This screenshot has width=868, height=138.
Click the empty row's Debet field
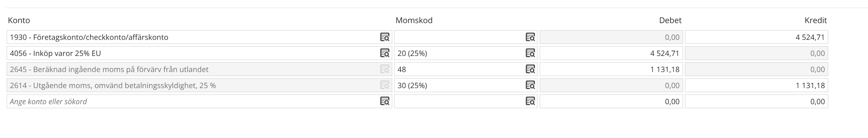pyautogui.click(x=611, y=101)
